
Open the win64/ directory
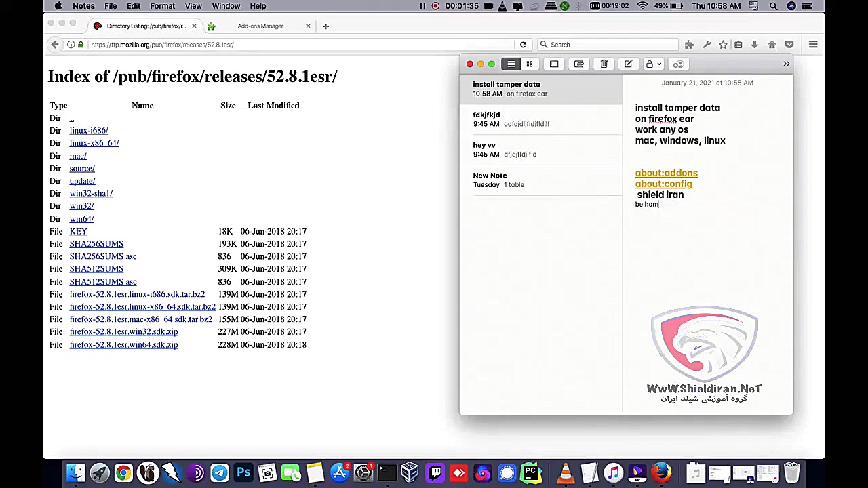pyautogui.click(x=81, y=219)
